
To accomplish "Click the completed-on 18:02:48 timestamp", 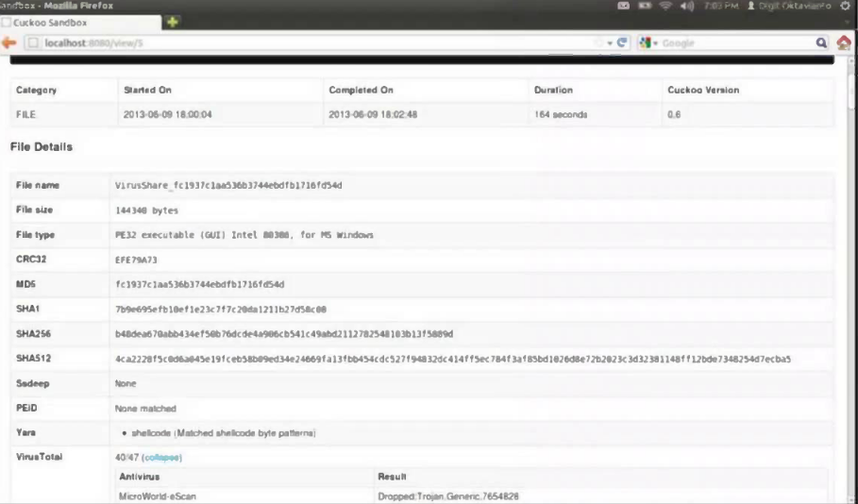I will pos(373,114).
